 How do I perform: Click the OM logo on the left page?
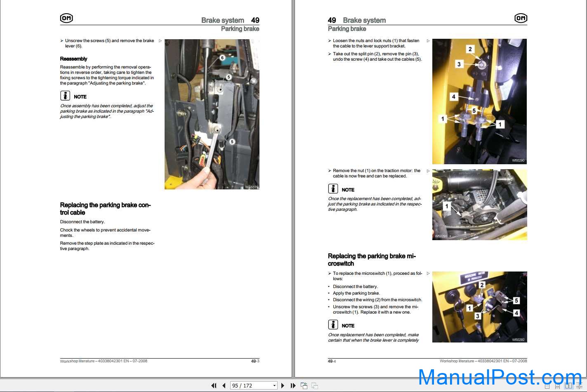pos(66,18)
